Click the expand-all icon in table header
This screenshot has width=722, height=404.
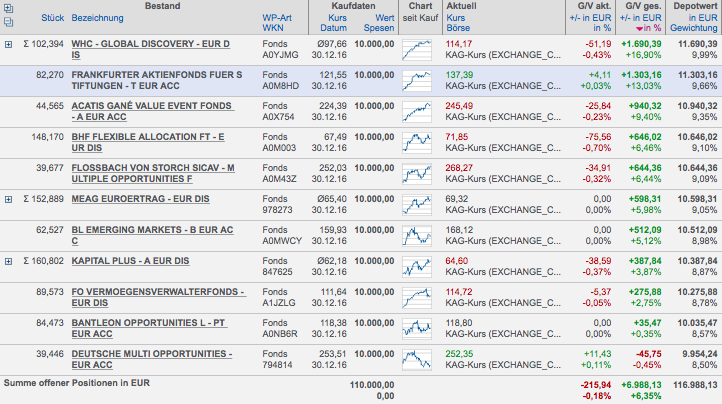coord(8,8)
